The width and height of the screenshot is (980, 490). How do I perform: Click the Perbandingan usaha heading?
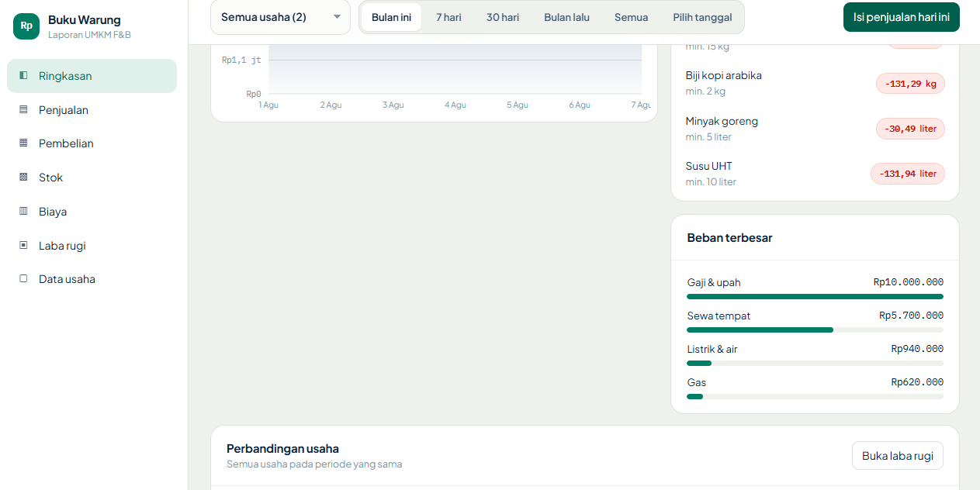[282, 449]
